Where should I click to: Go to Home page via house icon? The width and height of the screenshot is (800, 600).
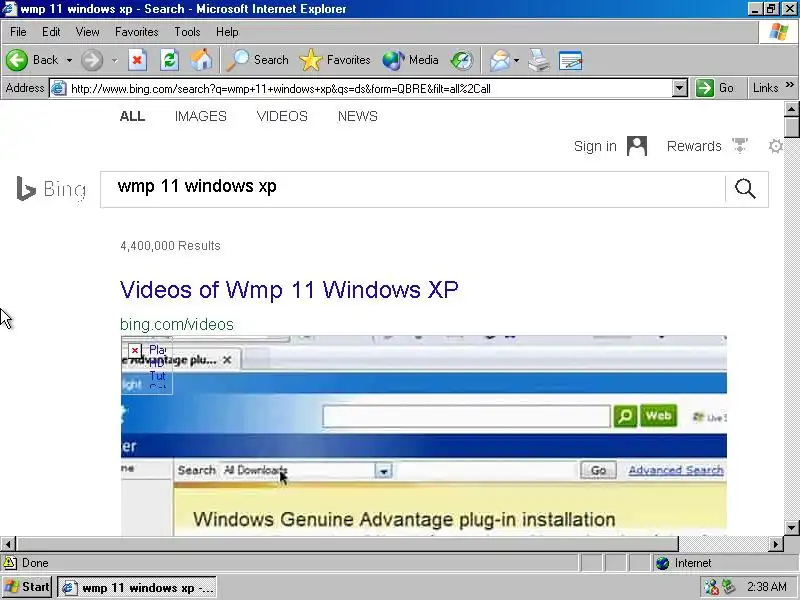coord(201,60)
